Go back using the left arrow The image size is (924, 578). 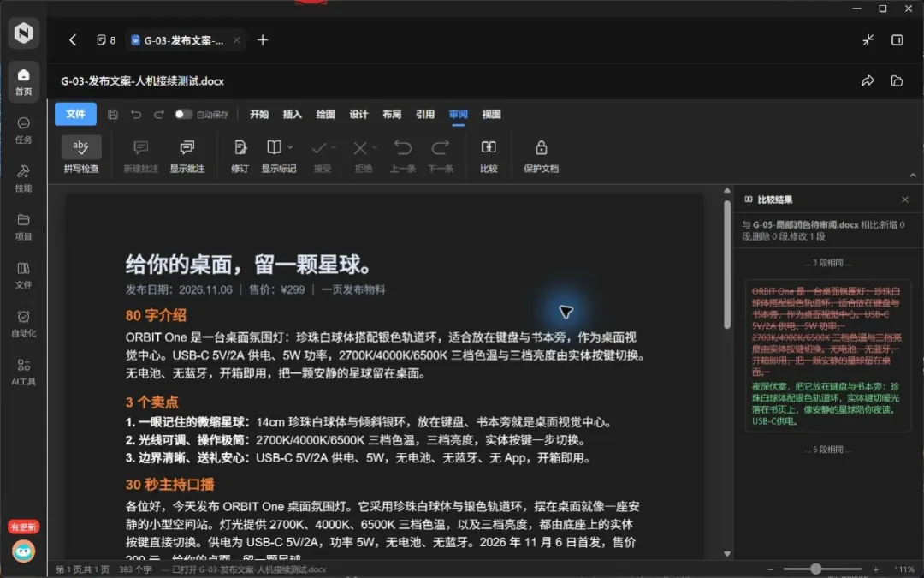(x=73, y=39)
